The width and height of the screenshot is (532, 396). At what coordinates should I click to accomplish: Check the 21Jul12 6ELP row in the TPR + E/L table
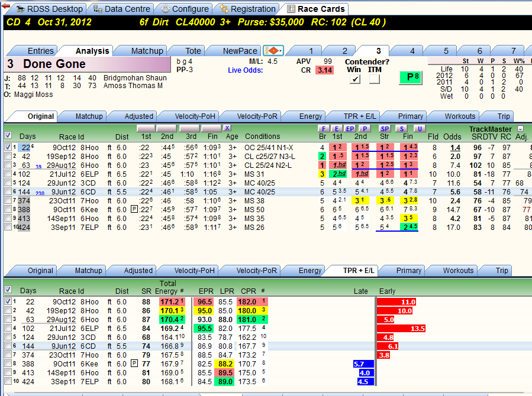8,328
